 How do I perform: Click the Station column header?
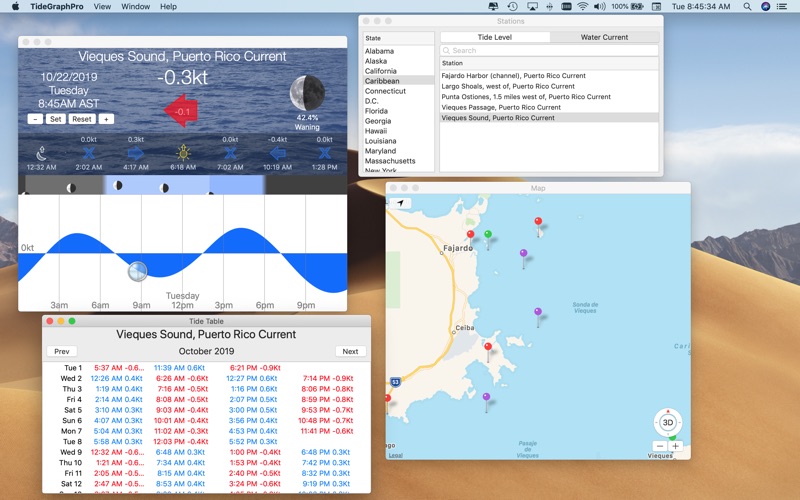click(549, 63)
